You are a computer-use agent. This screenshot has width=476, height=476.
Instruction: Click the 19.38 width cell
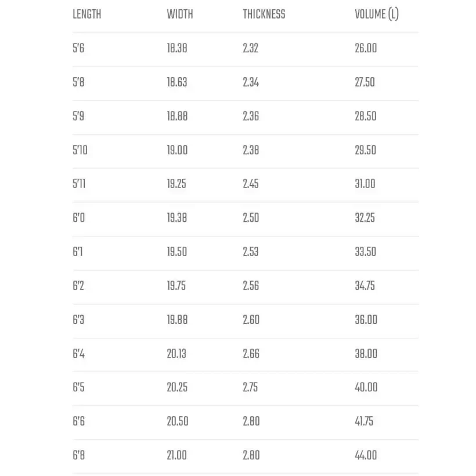coord(177,218)
